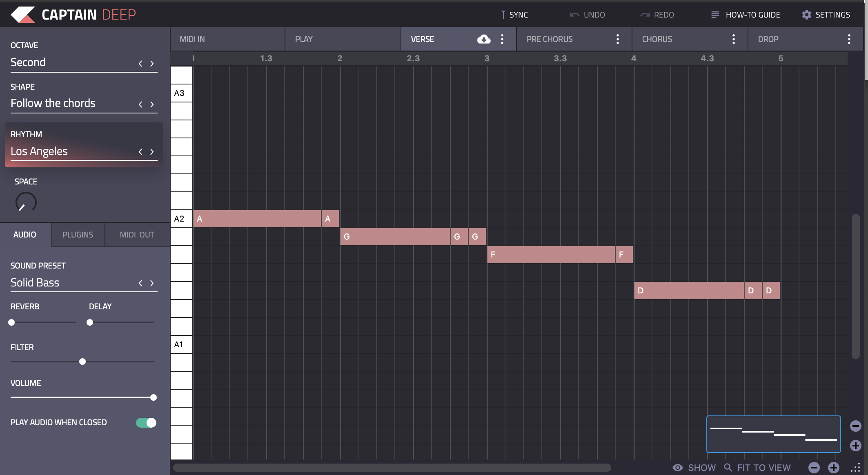Viewport: 868px width, 475px height.
Task: Click the Play button
Action: pos(343,39)
